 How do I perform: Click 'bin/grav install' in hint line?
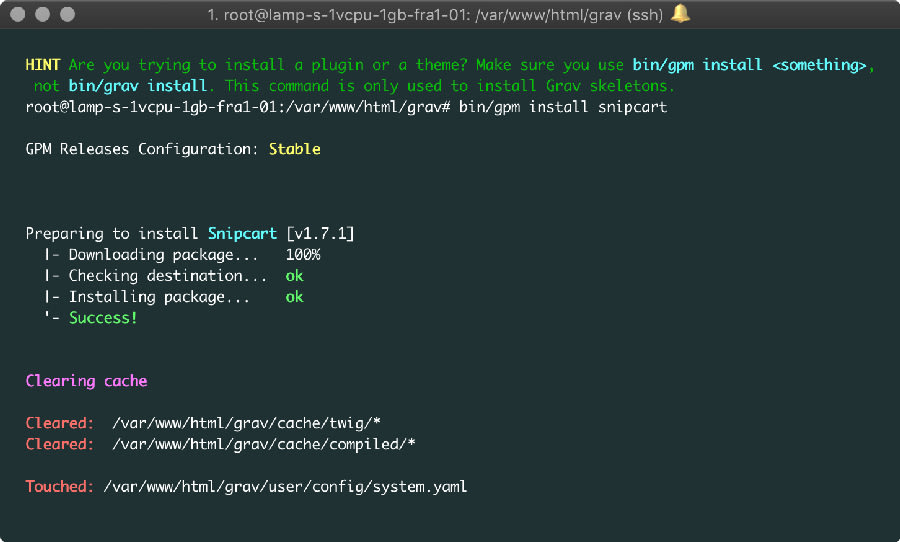coord(138,86)
